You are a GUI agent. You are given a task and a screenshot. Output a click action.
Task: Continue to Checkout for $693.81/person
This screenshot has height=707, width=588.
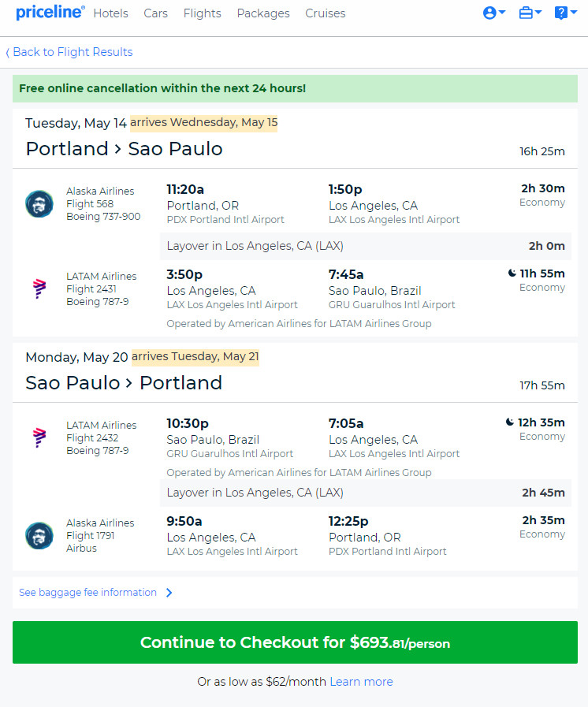pyautogui.click(x=295, y=642)
